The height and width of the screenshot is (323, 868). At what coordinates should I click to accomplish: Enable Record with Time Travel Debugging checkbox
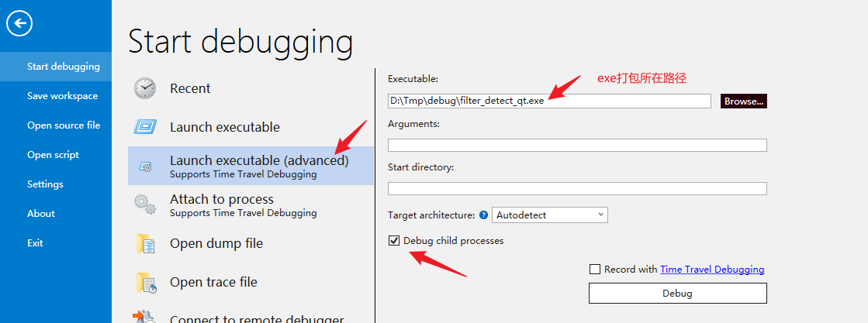[x=595, y=270]
